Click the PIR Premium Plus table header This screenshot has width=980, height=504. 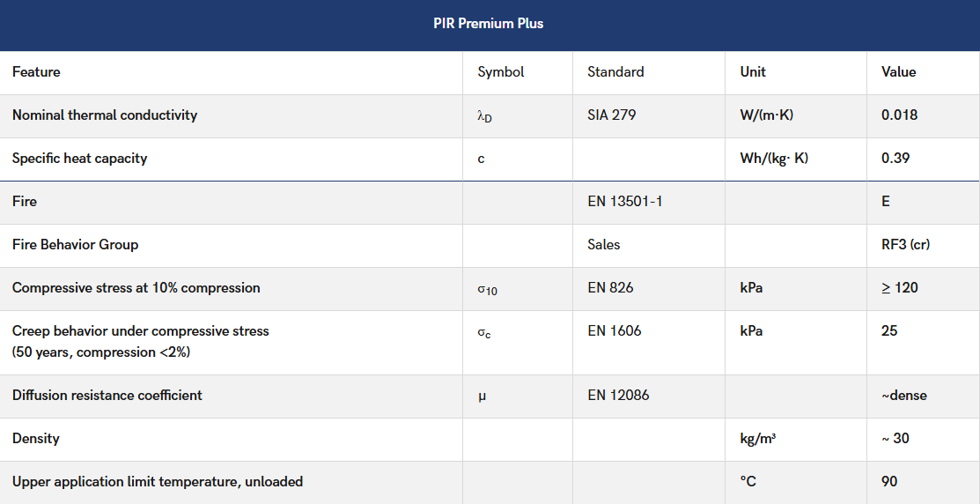point(489,24)
